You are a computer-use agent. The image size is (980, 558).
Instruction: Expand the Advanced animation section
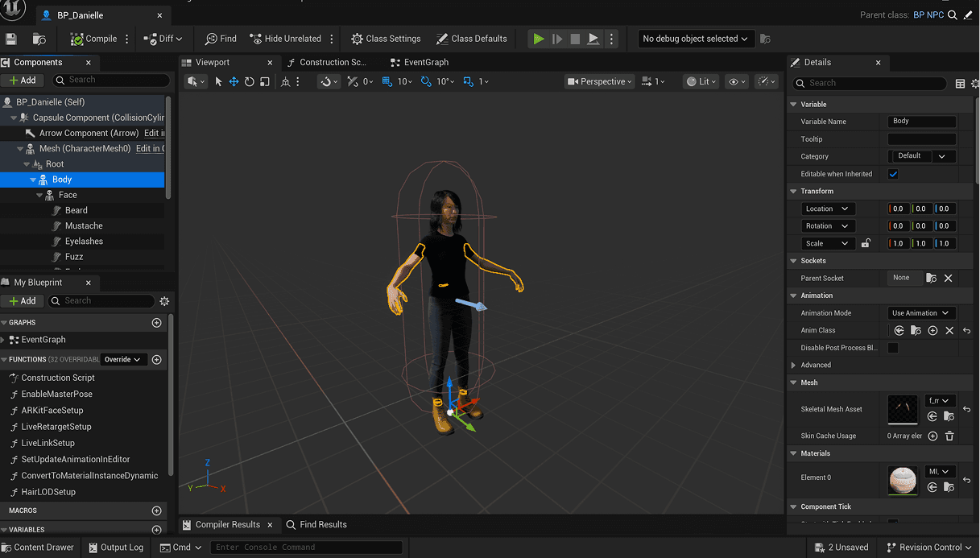[x=794, y=366]
